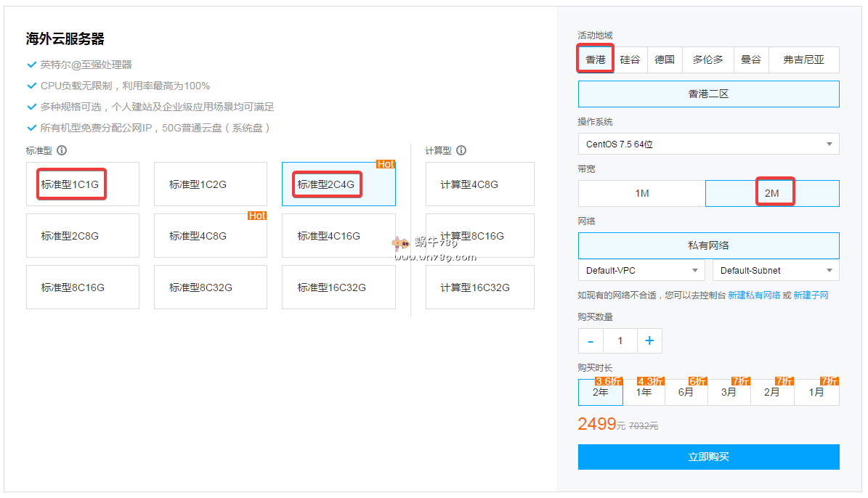Click the info icon next to 计算型
Viewport: 868px width, 498px height.
(x=461, y=151)
